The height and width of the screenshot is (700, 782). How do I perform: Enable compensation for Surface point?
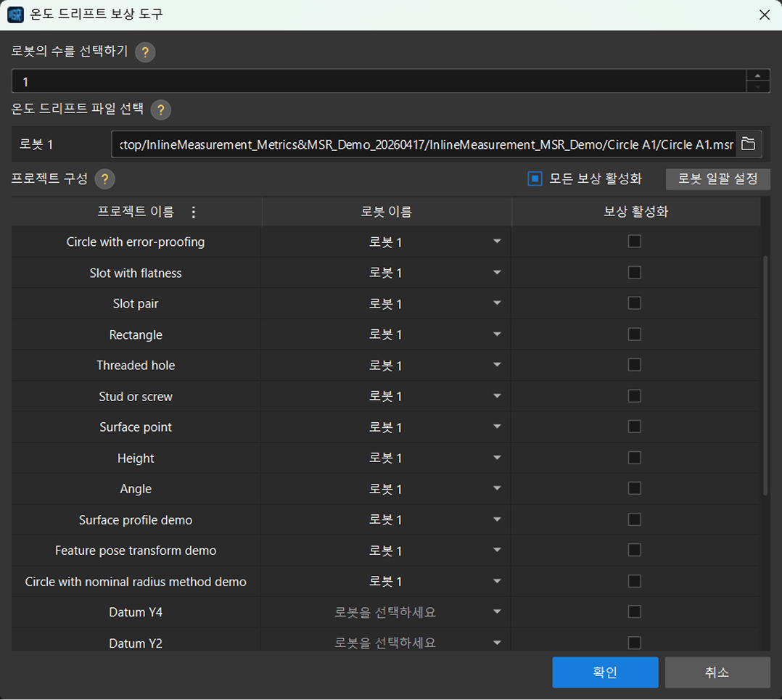point(634,427)
